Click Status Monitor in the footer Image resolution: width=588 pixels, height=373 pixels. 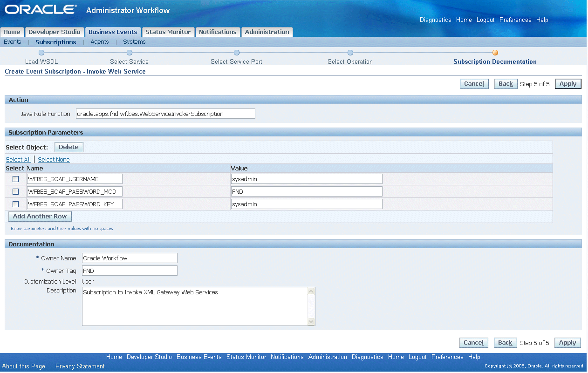[x=246, y=357]
